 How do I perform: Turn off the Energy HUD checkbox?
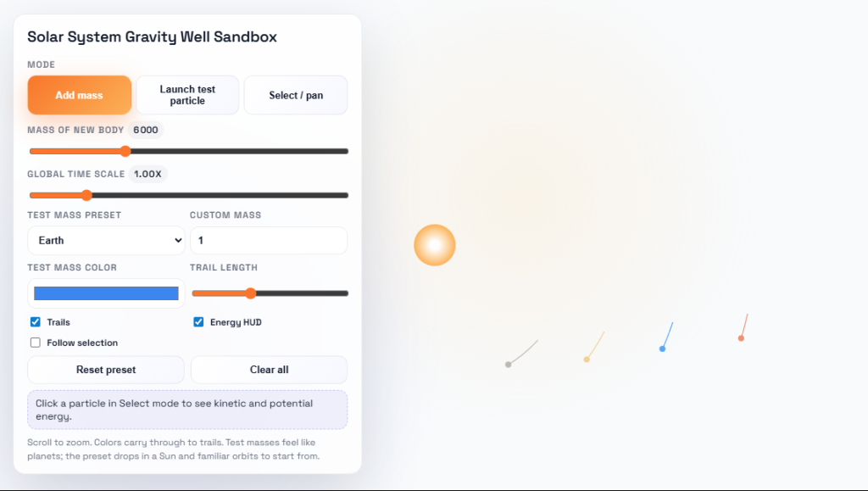(x=198, y=322)
